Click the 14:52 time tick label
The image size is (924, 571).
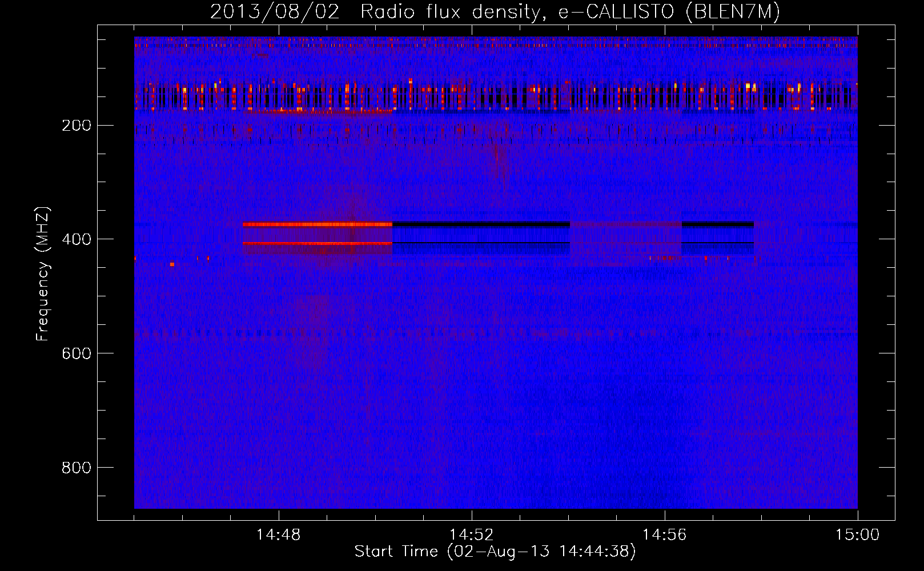[472, 535]
